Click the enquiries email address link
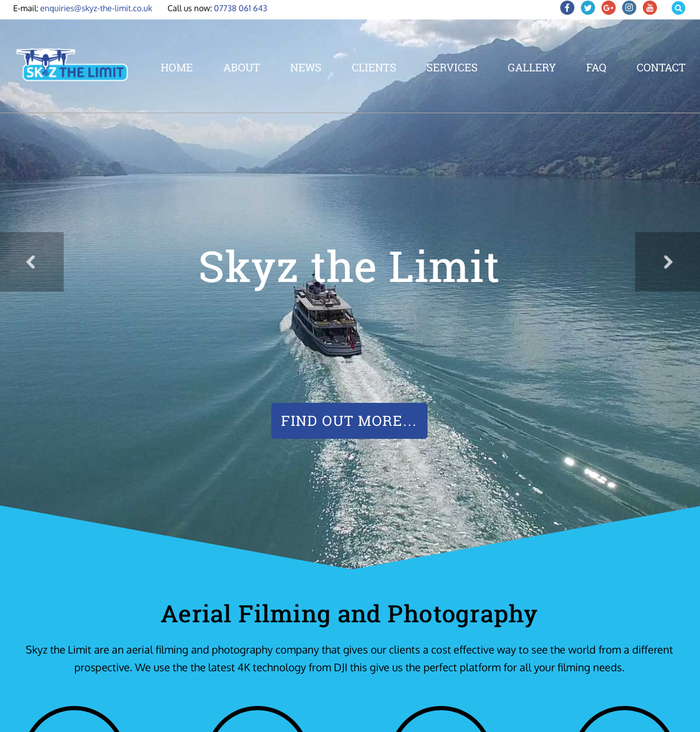700x732 pixels. click(96, 8)
